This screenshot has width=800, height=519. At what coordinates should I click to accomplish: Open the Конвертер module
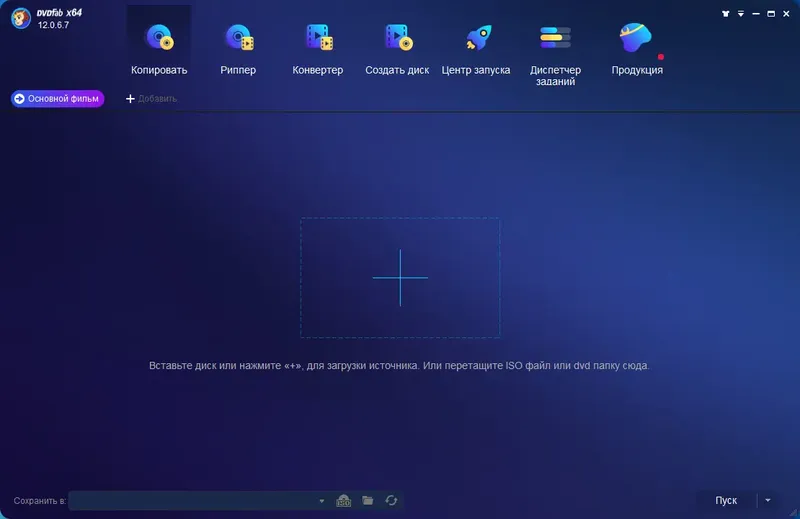[317, 49]
